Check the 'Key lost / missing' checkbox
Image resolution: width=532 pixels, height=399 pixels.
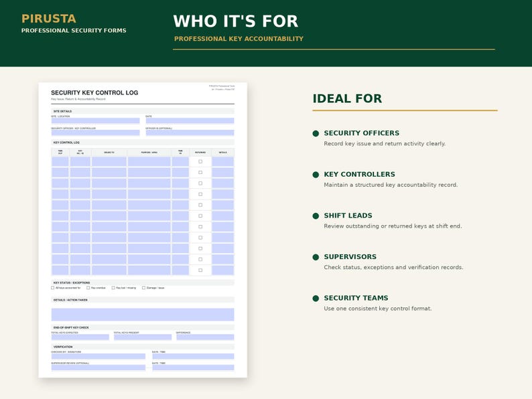pyautogui.click(x=113, y=288)
